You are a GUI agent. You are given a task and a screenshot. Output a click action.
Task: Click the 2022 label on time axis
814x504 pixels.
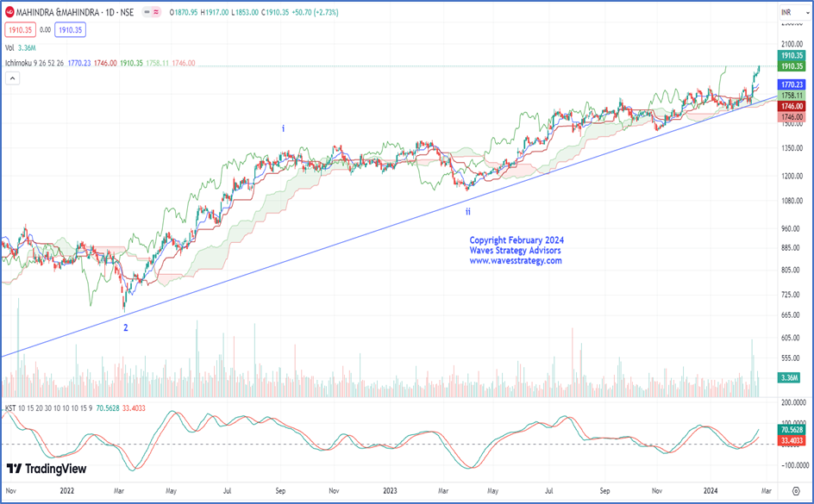tap(67, 490)
